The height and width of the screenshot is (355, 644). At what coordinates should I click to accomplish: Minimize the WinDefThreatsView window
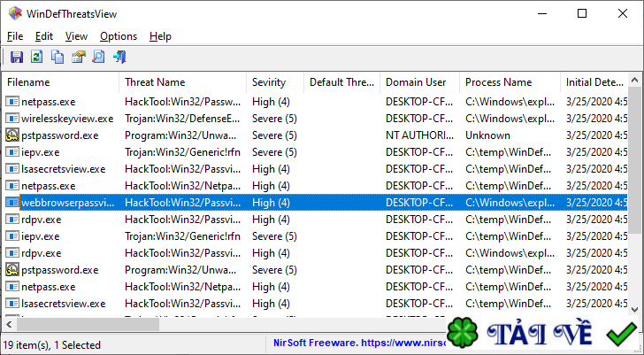click(x=542, y=13)
